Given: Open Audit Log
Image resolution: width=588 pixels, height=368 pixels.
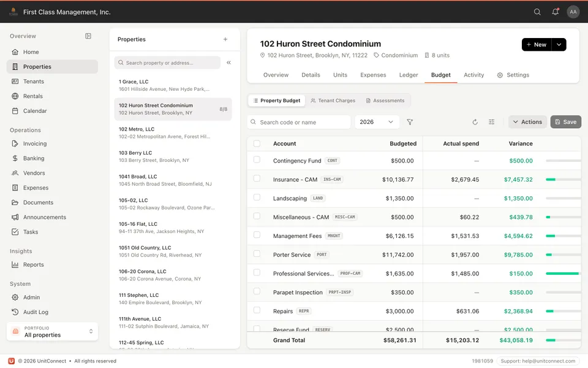Looking at the screenshot, I should [x=52, y=312].
